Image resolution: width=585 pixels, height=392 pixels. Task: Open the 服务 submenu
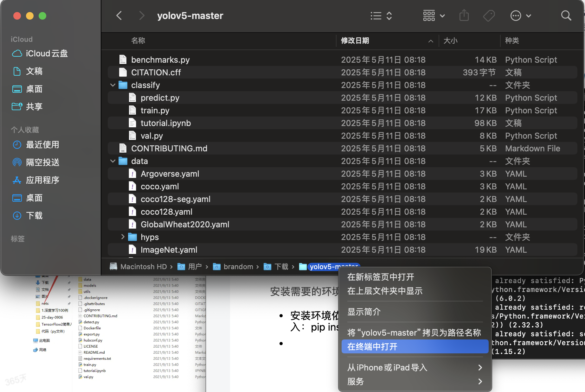tap(415, 382)
